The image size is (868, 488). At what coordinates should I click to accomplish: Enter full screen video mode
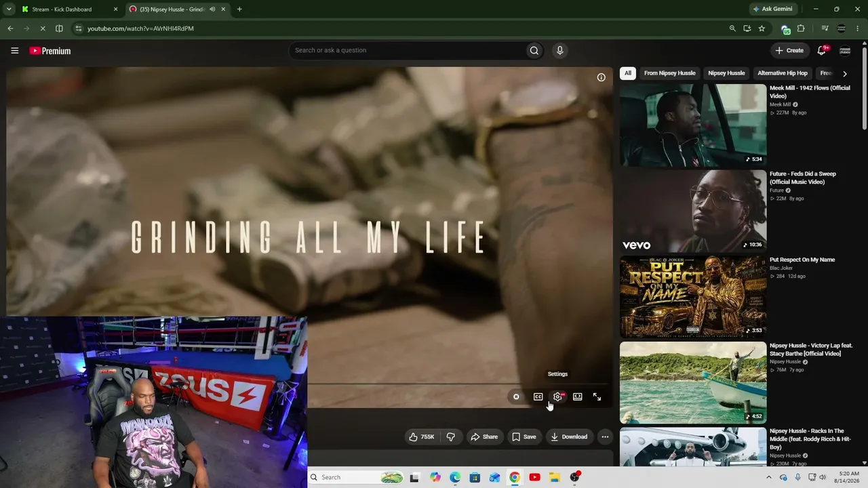597,396
